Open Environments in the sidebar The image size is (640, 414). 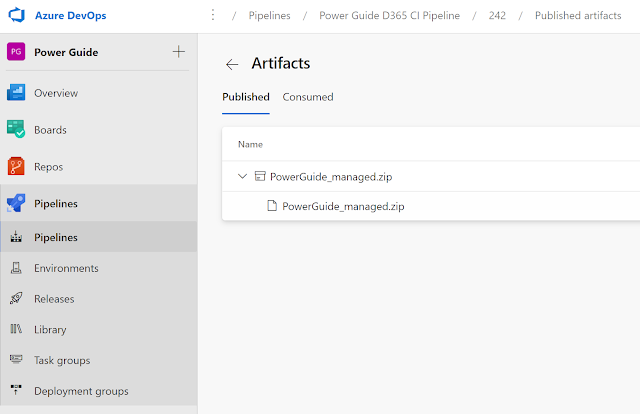tap(66, 268)
